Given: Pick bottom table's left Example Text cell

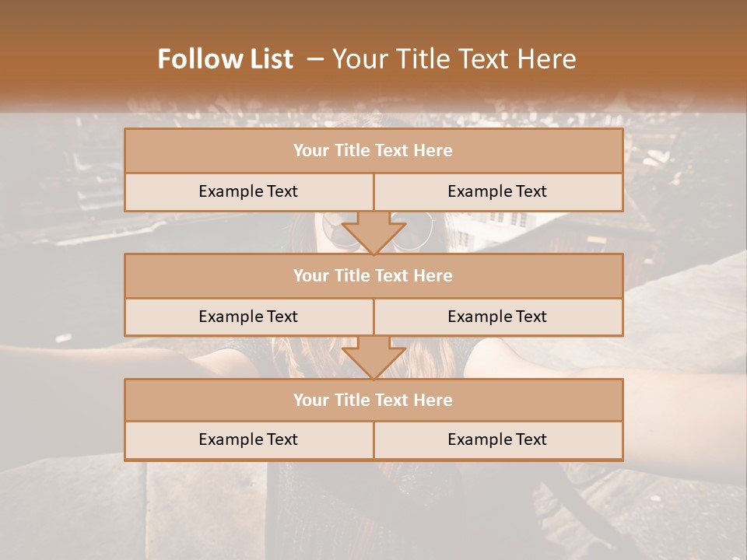Looking at the screenshot, I should (248, 440).
